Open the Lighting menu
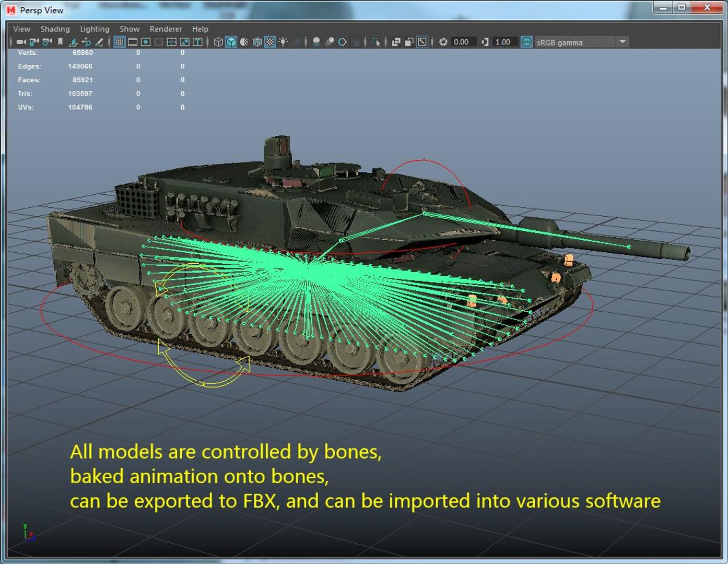728x564 pixels. (95, 29)
